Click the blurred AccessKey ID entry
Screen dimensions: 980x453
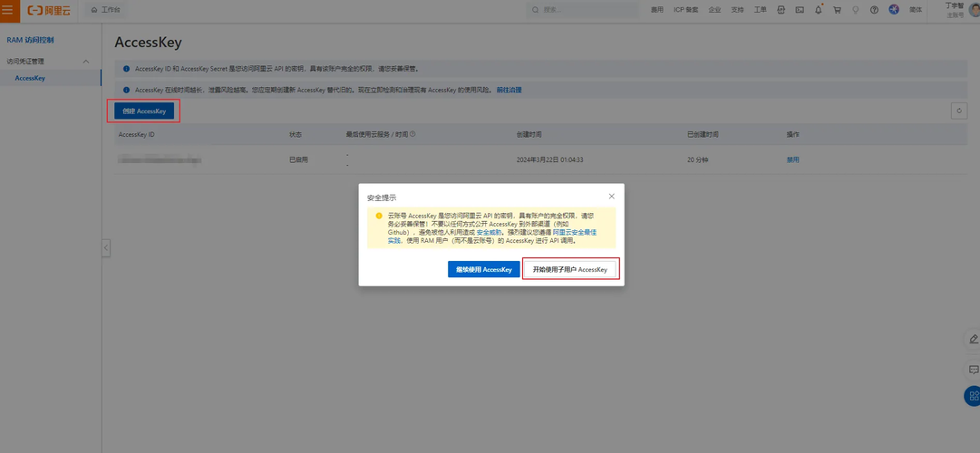point(160,160)
